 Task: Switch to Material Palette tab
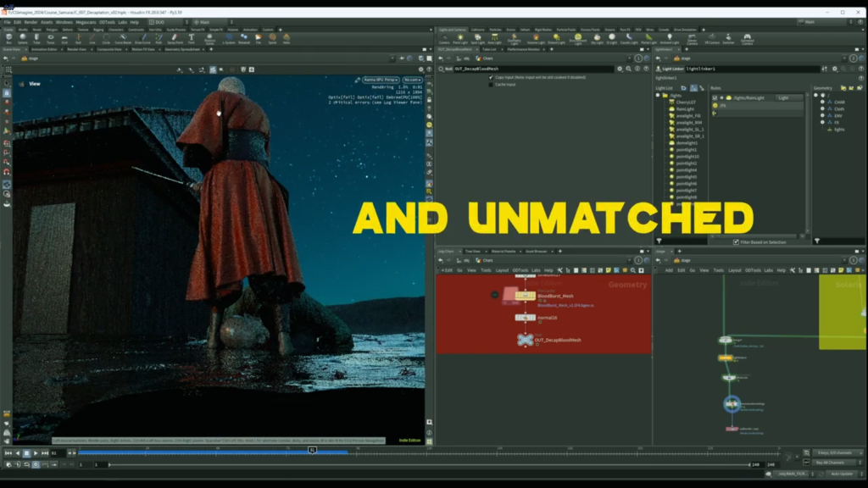pyautogui.click(x=504, y=251)
